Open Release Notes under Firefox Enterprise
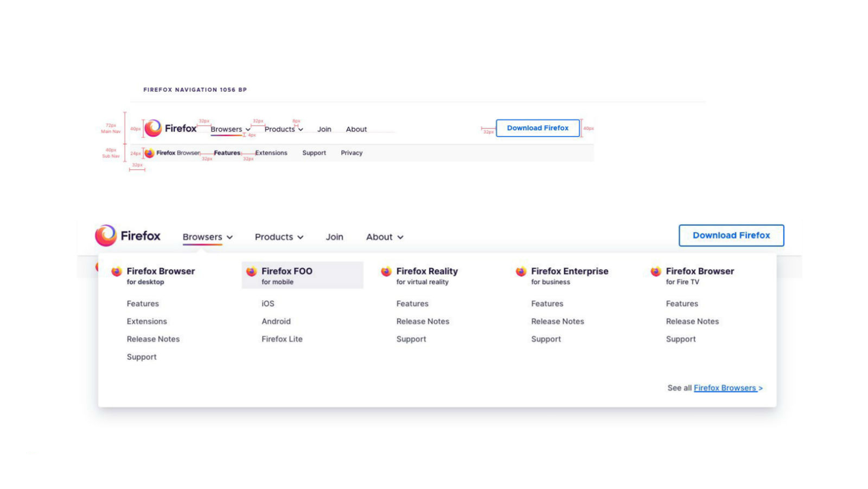 pyautogui.click(x=557, y=321)
